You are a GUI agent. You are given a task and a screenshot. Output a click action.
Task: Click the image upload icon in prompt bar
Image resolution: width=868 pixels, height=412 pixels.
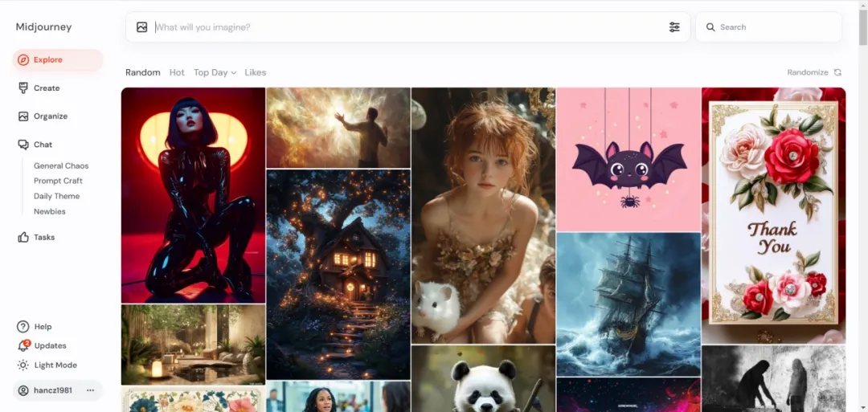[x=142, y=27]
